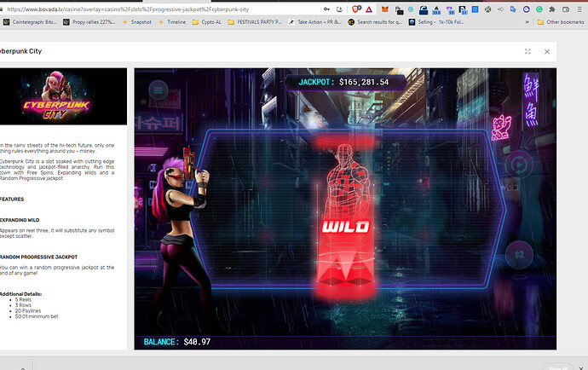Click the '$0.01 minimum bet' detail line
The image size is (588, 370).
[37, 316]
